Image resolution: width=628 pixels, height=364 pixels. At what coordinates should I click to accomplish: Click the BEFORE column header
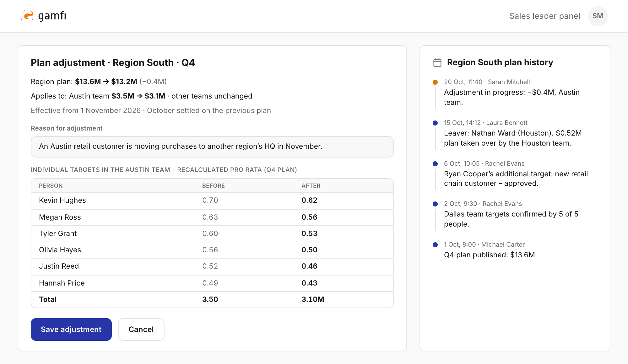(x=214, y=186)
